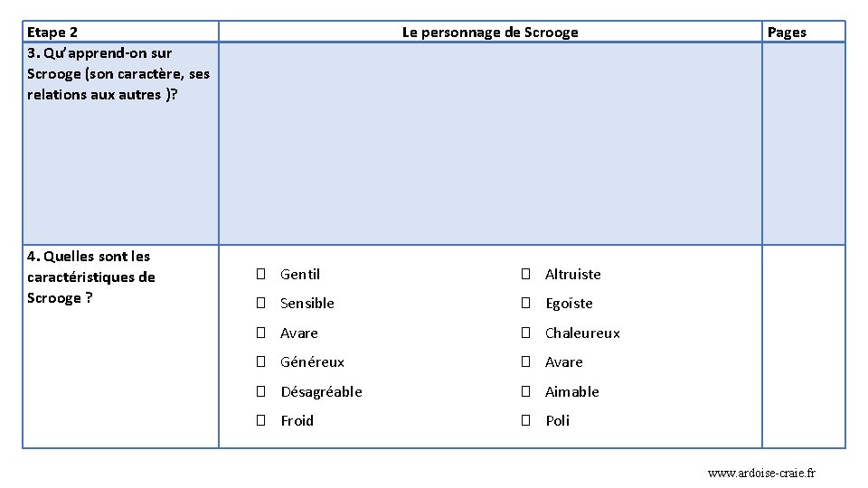This screenshot has height=488, width=868.
Task: Mark the Froid checkbox
Action: [x=259, y=421]
